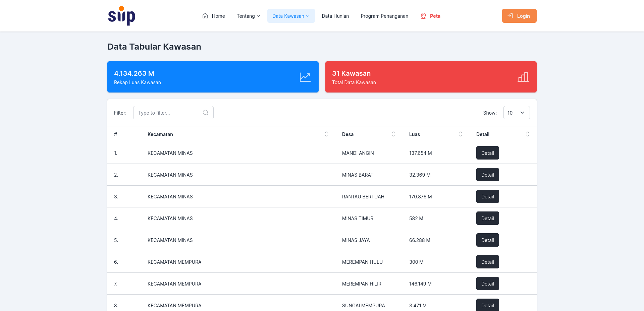The image size is (644, 311).
Task: Click sort arrows on Detail column
Action: pyautogui.click(x=528, y=134)
